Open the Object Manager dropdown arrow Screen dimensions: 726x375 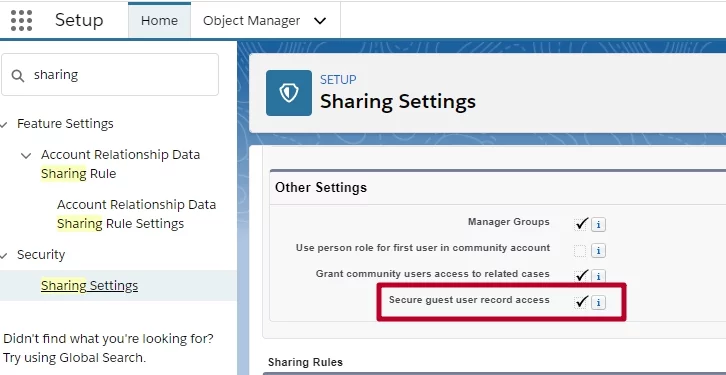point(320,21)
